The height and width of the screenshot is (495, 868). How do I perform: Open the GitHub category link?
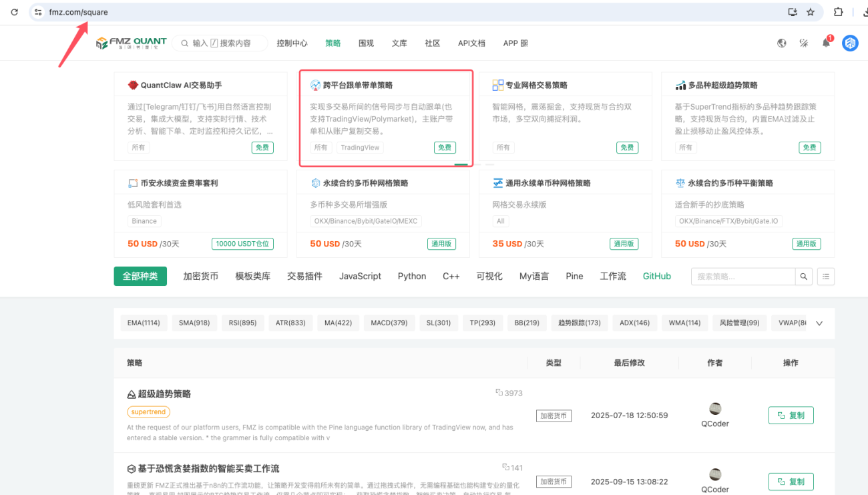tap(657, 276)
